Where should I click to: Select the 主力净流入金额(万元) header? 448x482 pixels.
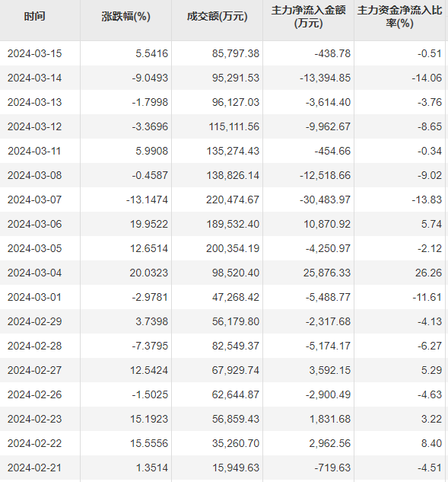(x=308, y=17)
